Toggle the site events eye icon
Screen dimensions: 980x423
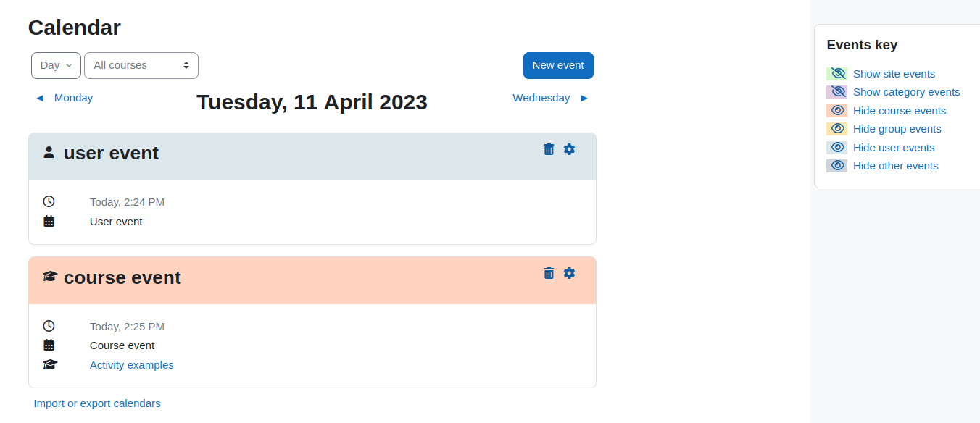[837, 74]
